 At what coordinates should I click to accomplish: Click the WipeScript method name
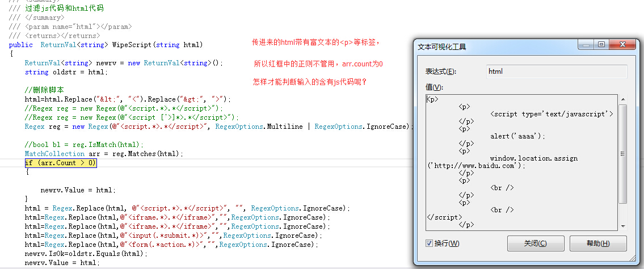click(132, 45)
